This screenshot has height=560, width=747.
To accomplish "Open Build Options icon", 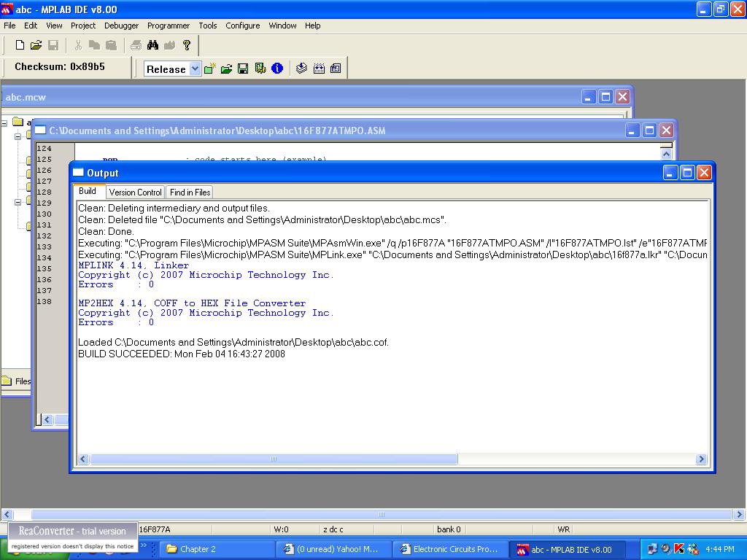I will coord(260,69).
